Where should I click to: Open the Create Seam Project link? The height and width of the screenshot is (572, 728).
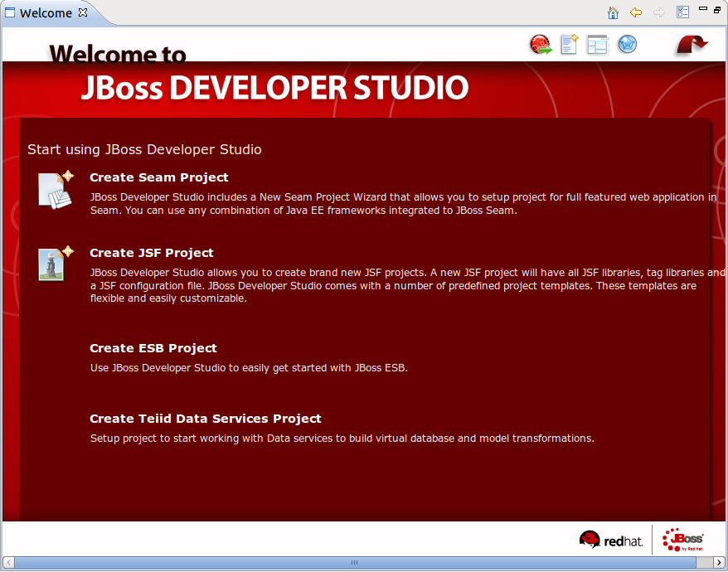pos(159,177)
